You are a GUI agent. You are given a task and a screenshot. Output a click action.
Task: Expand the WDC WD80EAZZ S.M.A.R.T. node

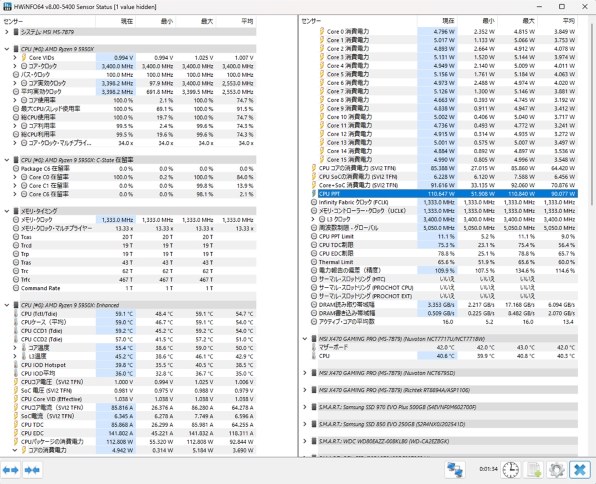305,441
